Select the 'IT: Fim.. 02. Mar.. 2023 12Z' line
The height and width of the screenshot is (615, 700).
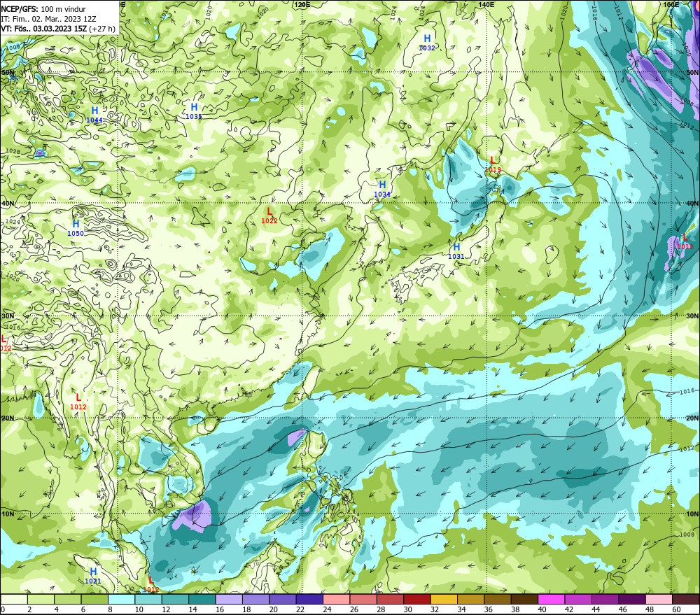coord(49,19)
